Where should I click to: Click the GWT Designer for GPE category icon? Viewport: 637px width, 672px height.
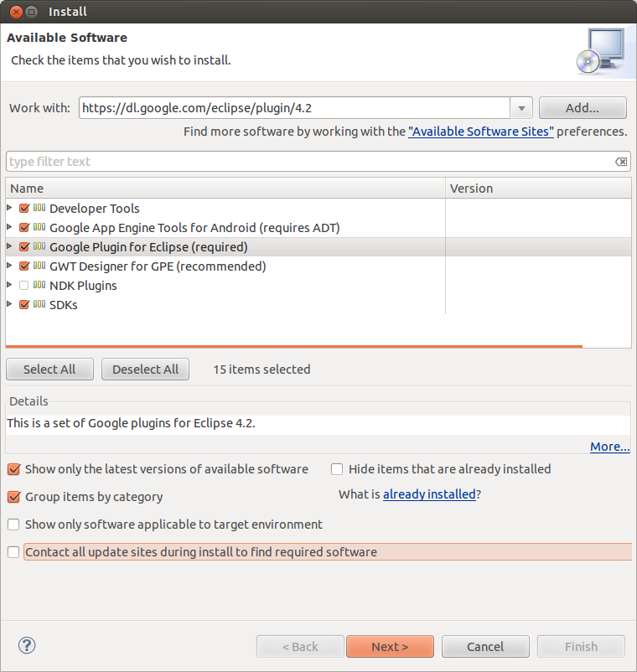pyautogui.click(x=39, y=266)
